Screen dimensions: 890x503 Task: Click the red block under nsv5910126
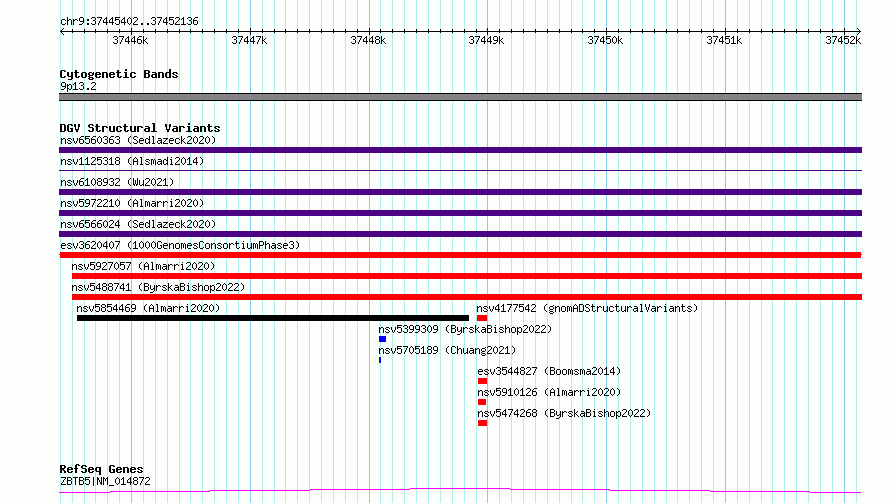[482, 402]
